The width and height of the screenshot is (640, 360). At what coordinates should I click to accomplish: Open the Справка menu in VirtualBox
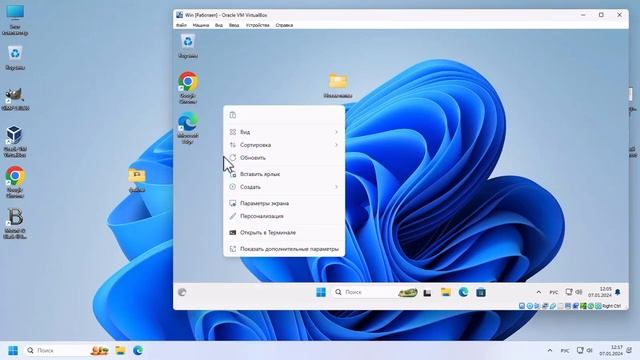tap(284, 25)
